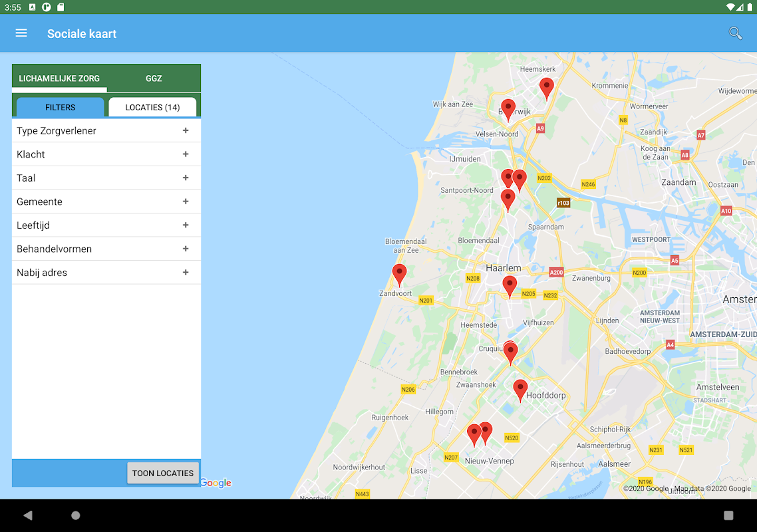The image size is (757, 532).
Task: Click the IJmuiden label on the map
Action: (465, 159)
